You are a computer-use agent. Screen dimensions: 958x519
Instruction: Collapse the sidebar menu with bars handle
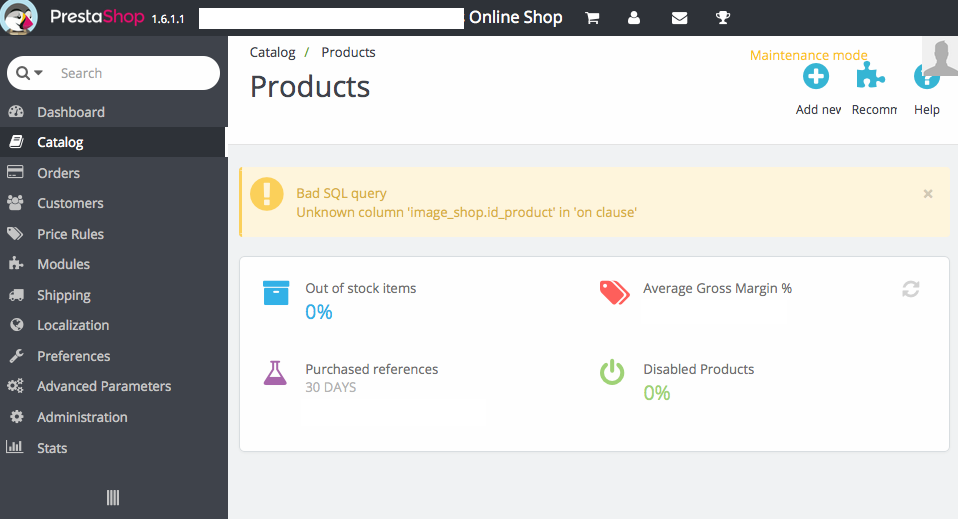(113, 497)
